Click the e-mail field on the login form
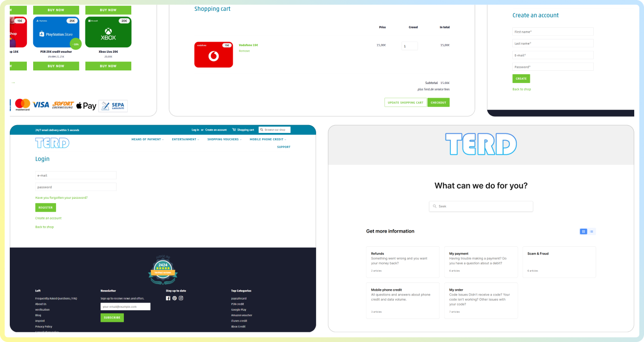Viewport: 644px width, 342px height. 76,175
